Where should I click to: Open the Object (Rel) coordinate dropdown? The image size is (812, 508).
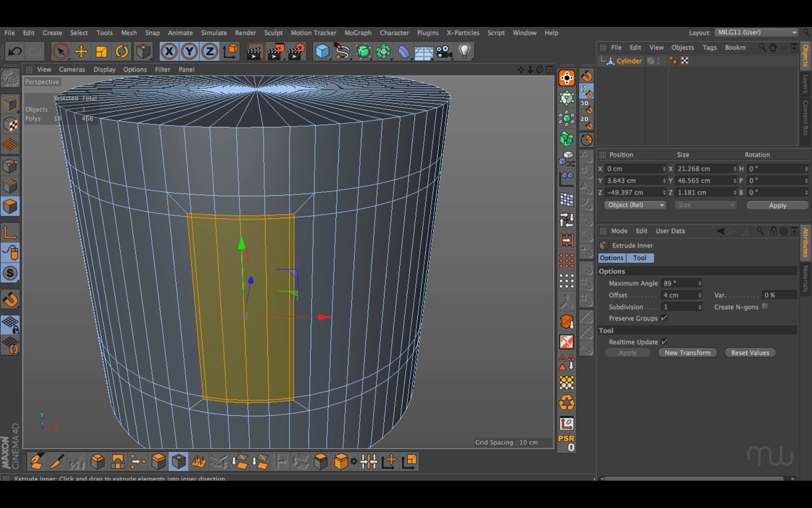[x=635, y=205]
